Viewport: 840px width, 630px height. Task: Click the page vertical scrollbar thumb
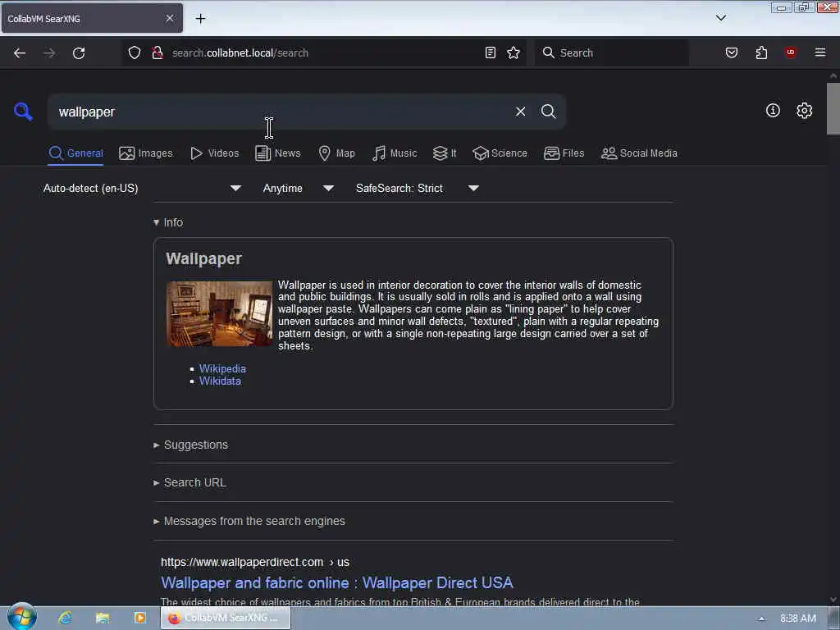[833, 108]
